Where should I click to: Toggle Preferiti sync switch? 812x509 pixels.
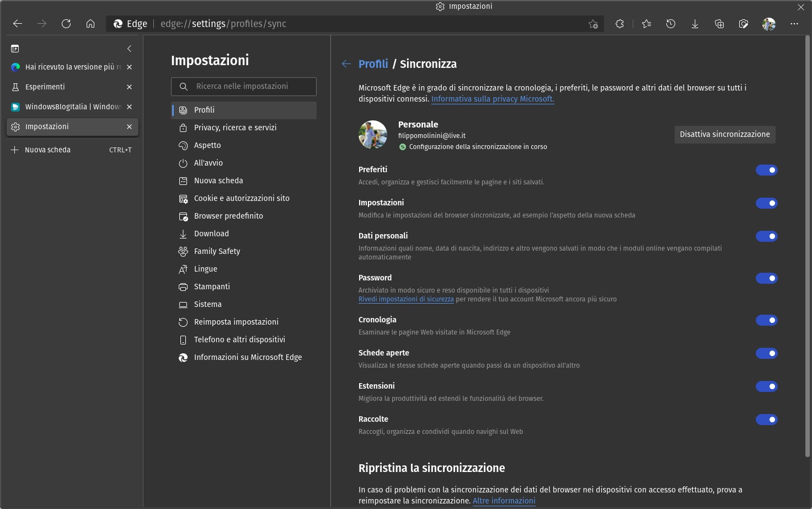pyautogui.click(x=767, y=170)
